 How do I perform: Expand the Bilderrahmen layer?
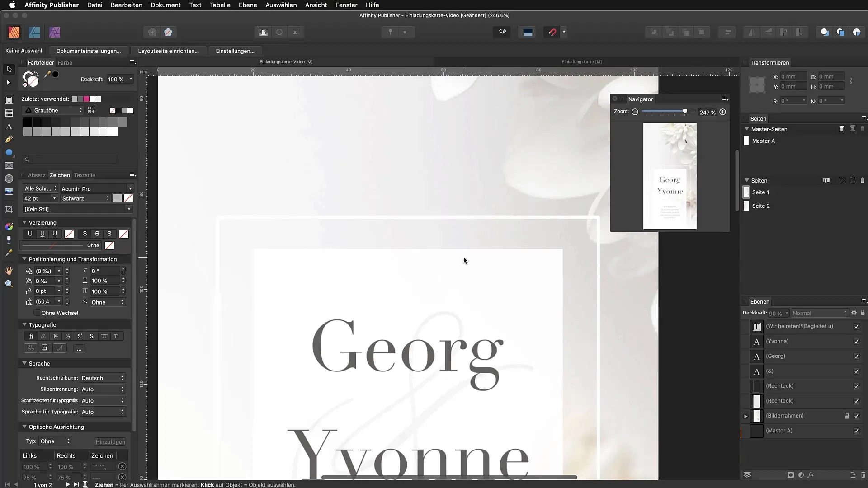tap(746, 416)
